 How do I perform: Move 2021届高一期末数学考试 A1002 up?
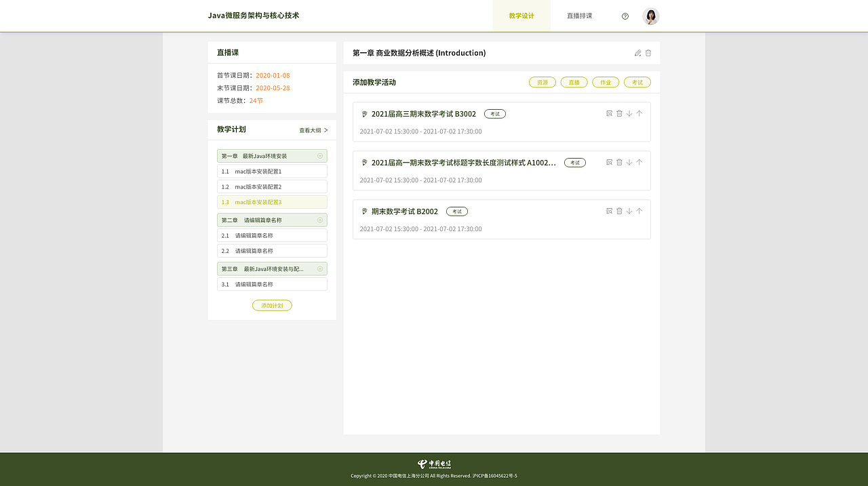(x=639, y=163)
